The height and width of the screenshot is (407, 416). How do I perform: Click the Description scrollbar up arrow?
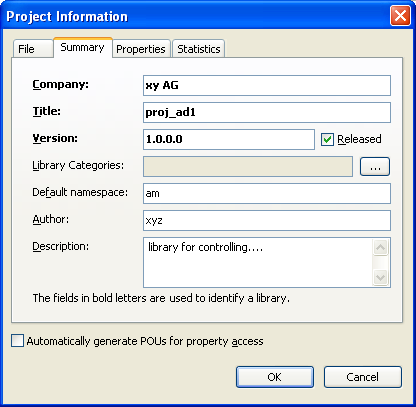(380, 248)
